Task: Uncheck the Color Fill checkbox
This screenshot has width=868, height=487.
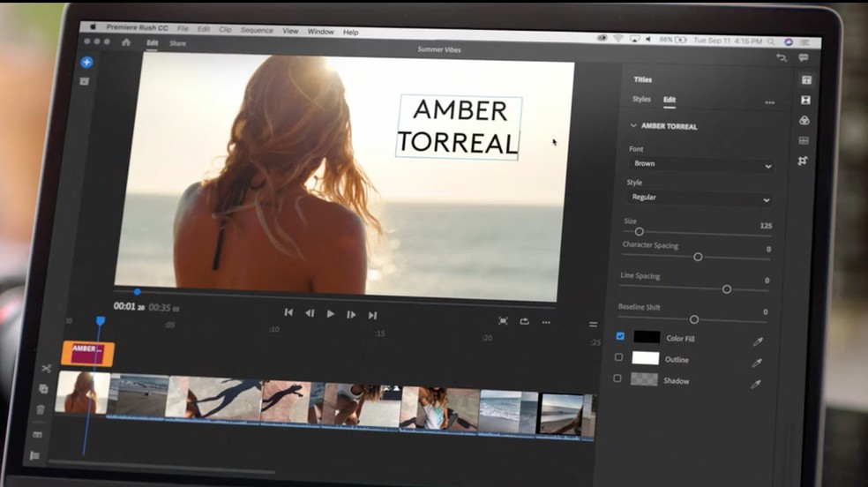Action: (x=620, y=336)
